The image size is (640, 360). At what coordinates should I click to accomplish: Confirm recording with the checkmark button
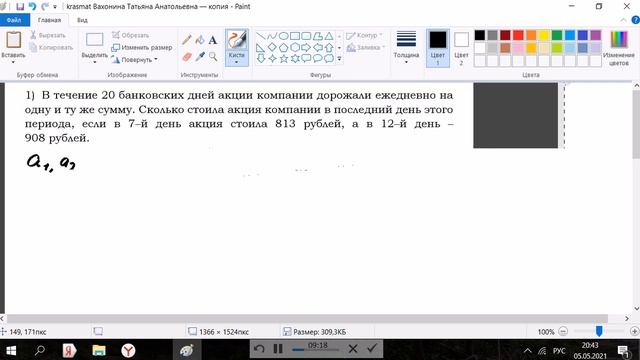(372, 348)
